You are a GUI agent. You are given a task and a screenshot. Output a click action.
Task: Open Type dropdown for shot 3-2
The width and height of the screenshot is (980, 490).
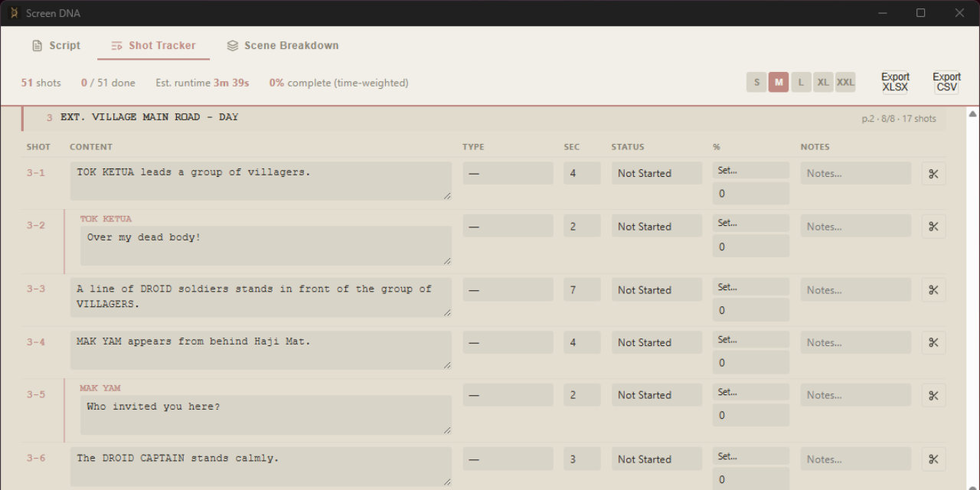tap(508, 226)
